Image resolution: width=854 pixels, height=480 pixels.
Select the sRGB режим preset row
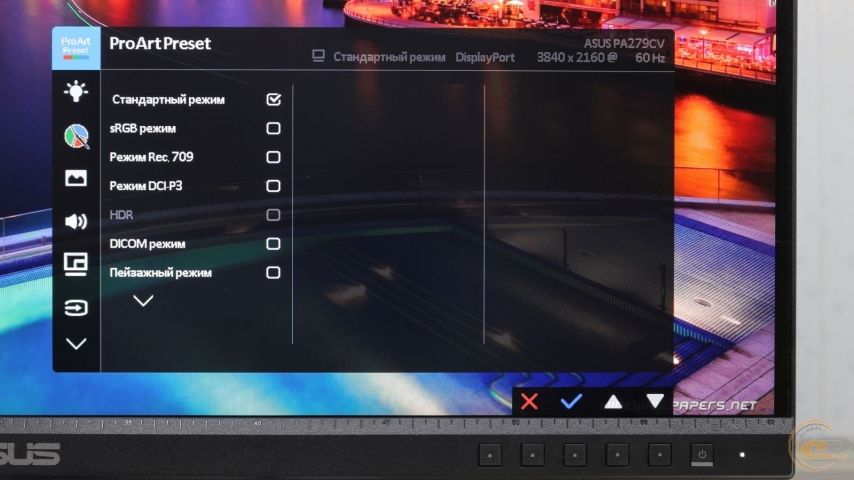pos(196,128)
